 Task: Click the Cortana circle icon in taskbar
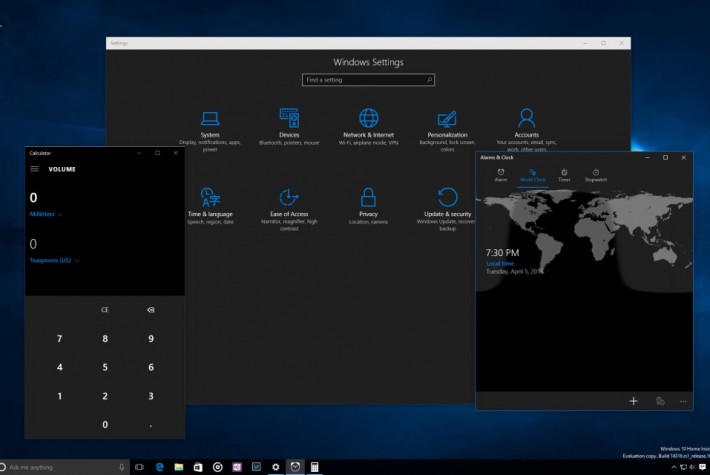[3, 467]
